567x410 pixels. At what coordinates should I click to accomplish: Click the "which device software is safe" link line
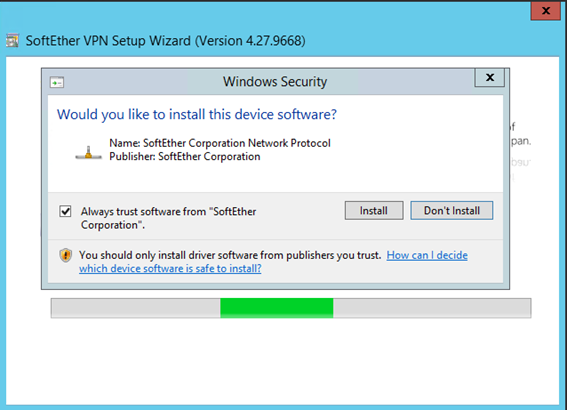pyautogui.click(x=170, y=269)
